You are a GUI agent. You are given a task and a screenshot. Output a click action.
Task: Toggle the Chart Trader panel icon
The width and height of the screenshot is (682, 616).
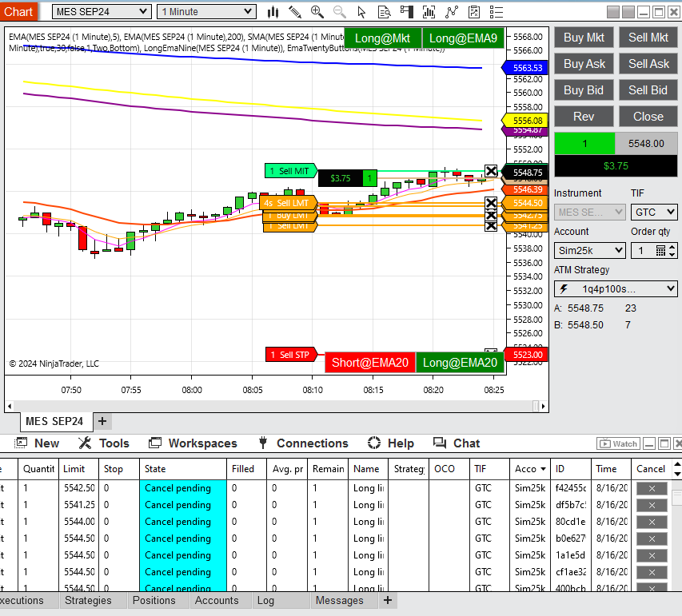point(407,12)
